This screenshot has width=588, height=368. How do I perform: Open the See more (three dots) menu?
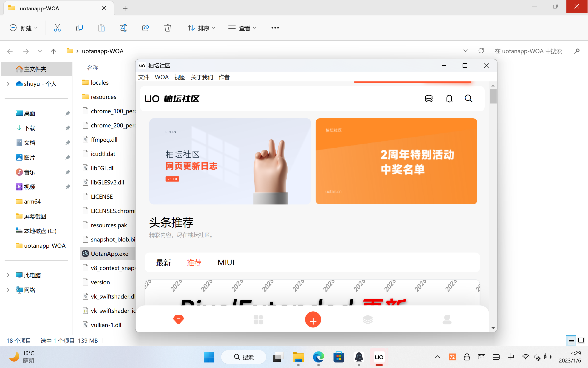pos(275,28)
